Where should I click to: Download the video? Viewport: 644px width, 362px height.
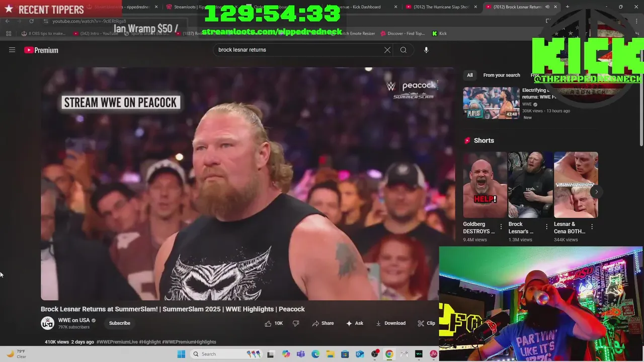[390, 323]
